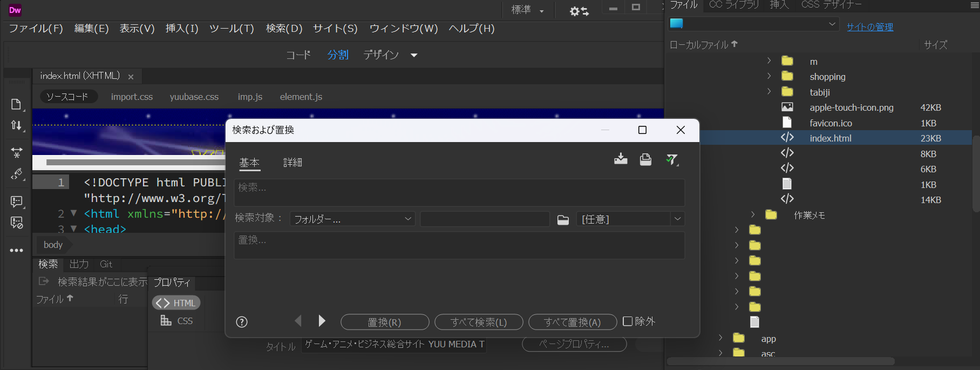This screenshot has width=980, height=370.
Task: Select the body tag in the tag selector
Action: point(53,245)
